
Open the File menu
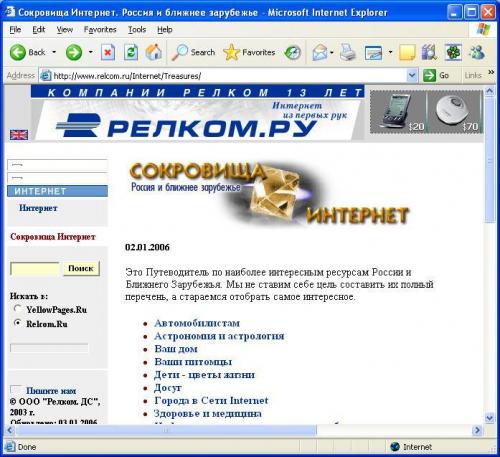pos(15,30)
